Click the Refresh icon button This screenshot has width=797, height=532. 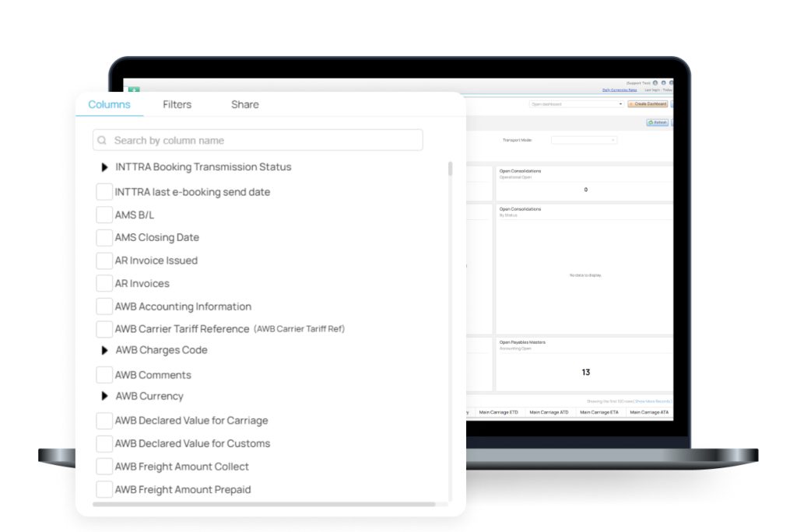[658, 123]
